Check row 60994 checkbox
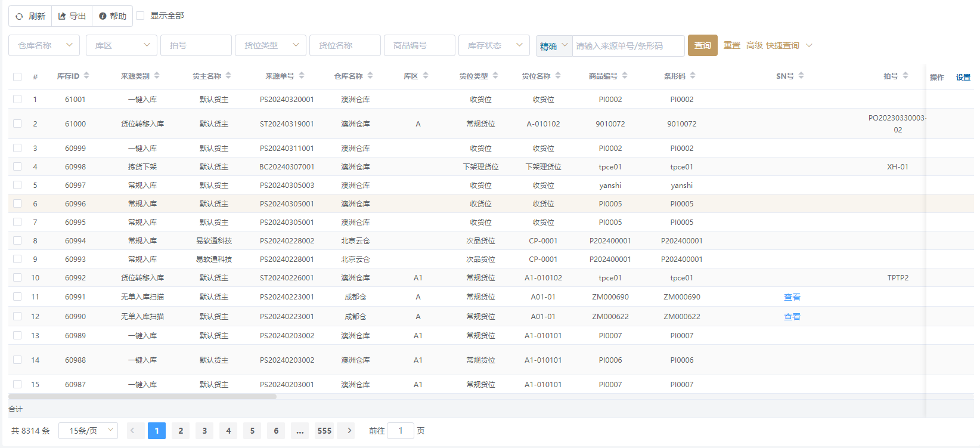 pyautogui.click(x=17, y=240)
